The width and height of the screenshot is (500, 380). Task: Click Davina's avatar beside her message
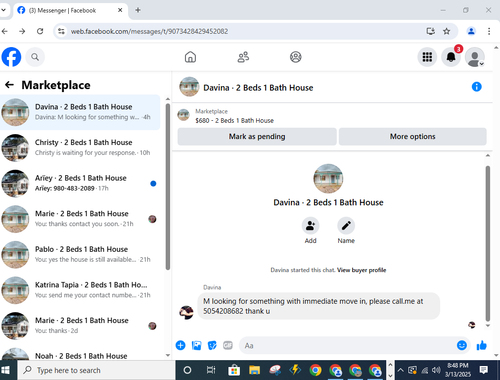pos(186,313)
